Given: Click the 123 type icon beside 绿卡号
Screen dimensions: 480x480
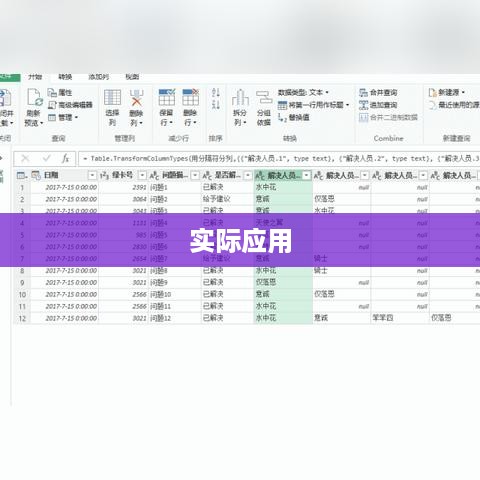Looking at the screenshot, I should pos(104,175).
